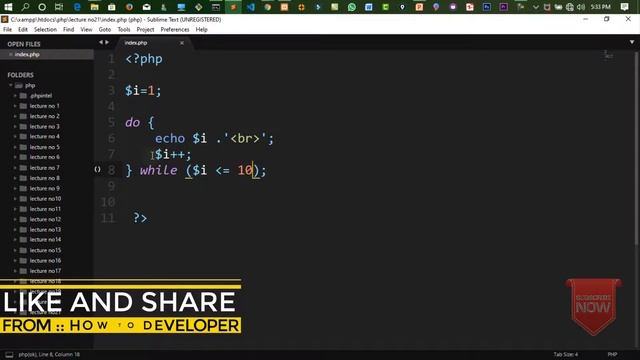Launch Firefox from taskbar
This screenshot has height=360, width=640.
pos(129,7)
